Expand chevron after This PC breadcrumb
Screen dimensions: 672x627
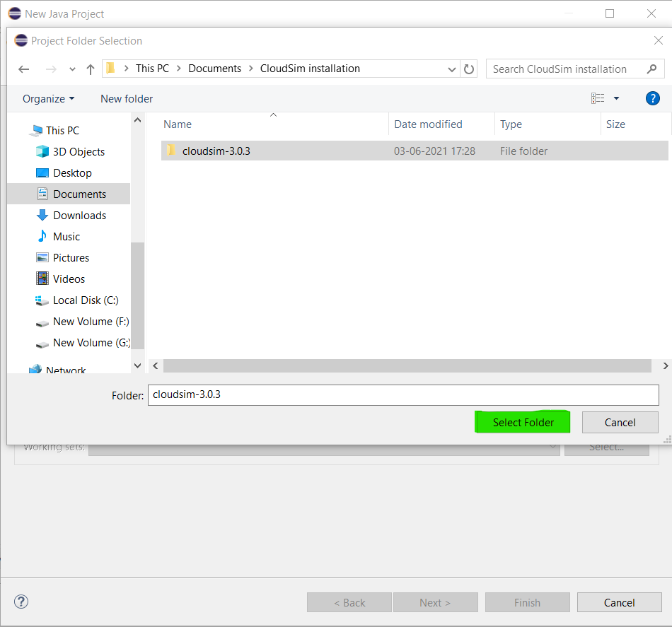[179, 69]
